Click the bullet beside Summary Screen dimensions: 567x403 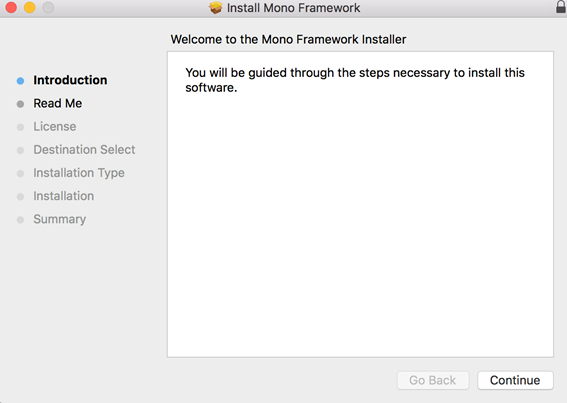21,220
